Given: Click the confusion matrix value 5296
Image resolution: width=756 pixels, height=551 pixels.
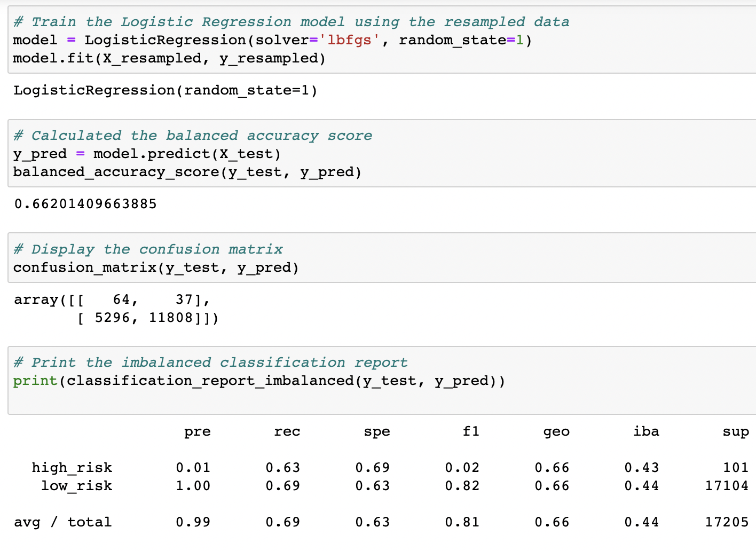Looking at the screenshot, I should point(112,318).
